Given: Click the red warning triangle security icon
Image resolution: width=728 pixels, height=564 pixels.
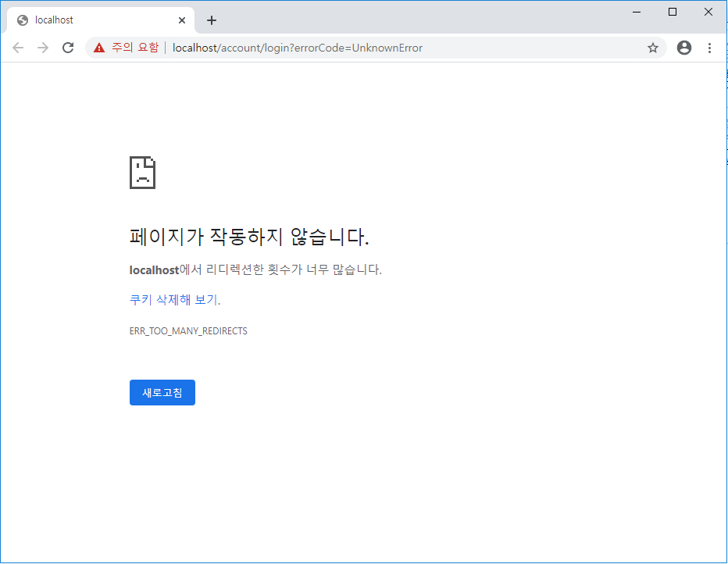Looking at the screenshot, I should point(99,48).
